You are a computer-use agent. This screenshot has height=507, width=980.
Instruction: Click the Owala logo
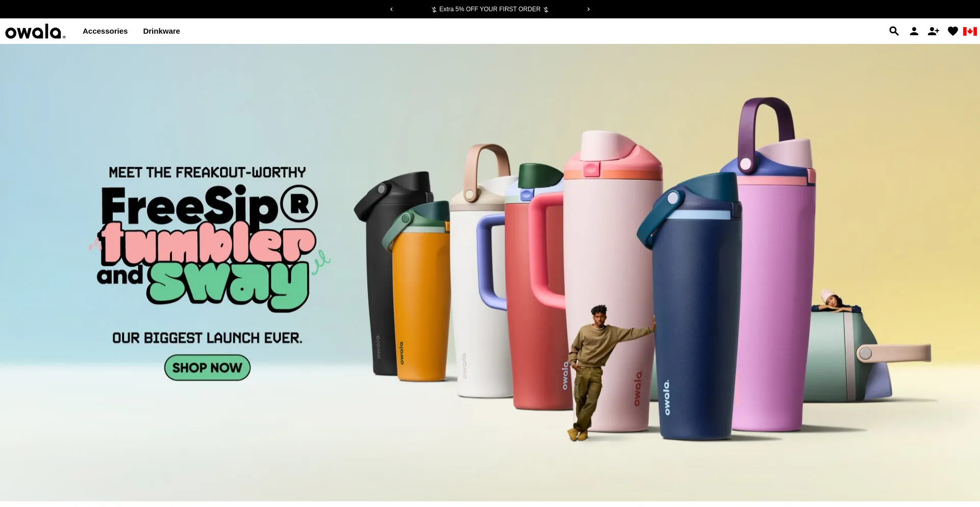click(35, 31)
